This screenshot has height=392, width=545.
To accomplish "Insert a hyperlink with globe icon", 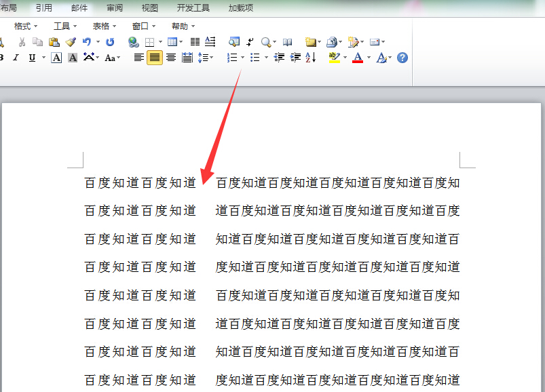I will (x=134, y=42).
